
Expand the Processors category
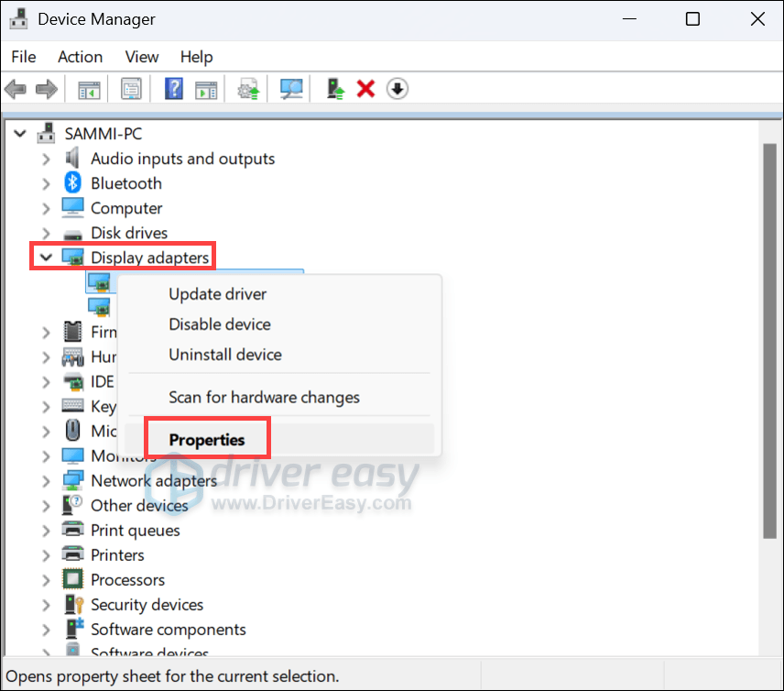[x=45, y=580]
